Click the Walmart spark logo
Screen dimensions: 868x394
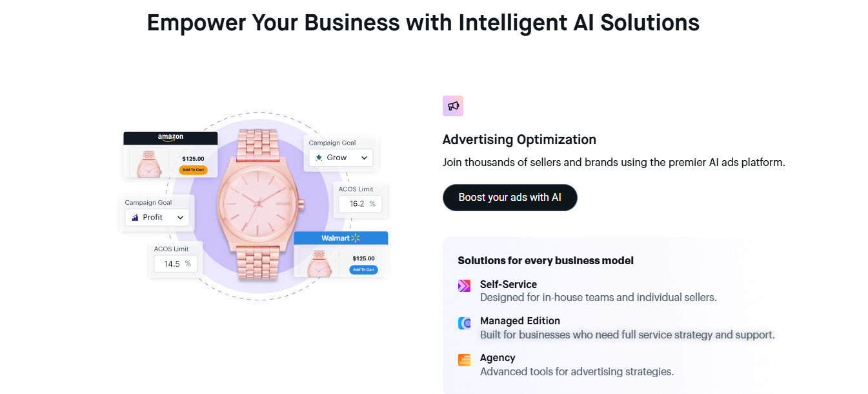(355, 238)
